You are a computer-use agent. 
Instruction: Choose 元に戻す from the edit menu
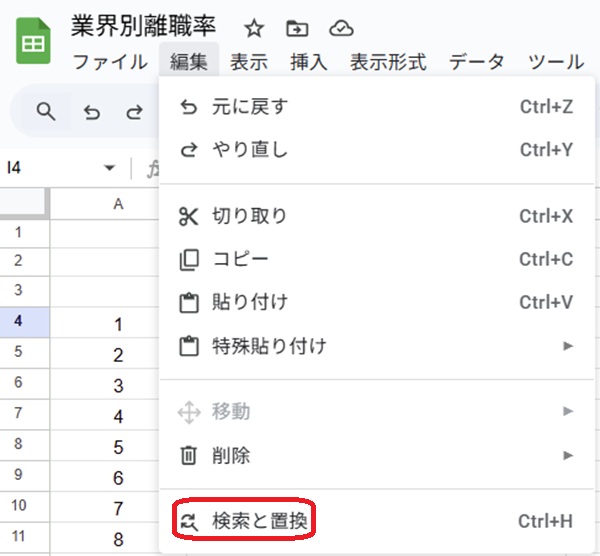(x=377, y=107)
